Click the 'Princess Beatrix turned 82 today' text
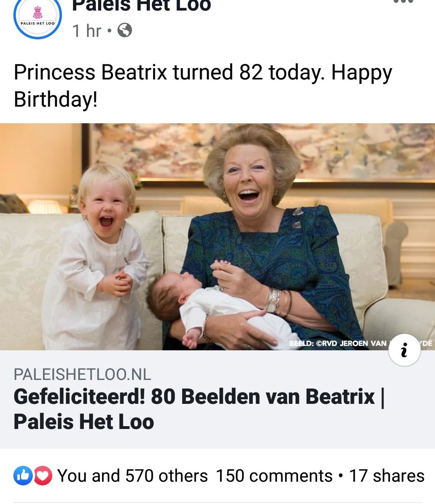The height and width of the screenshot is (504, 435). 203,73
